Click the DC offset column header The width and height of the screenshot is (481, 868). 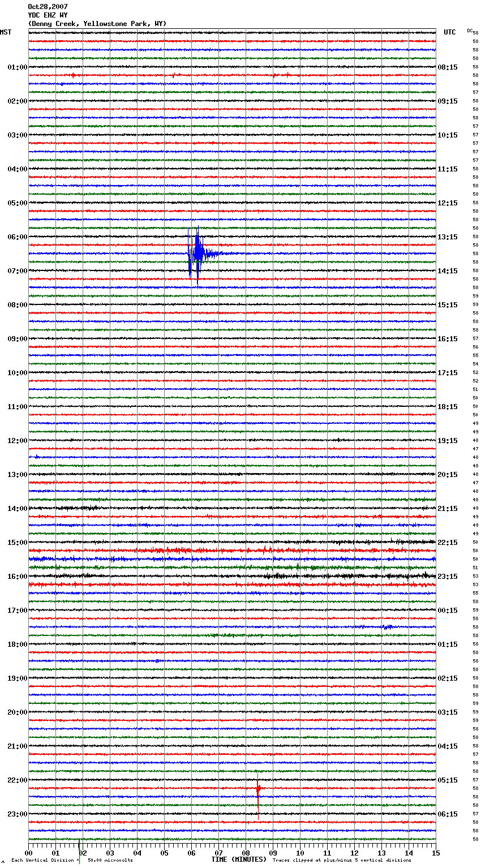click(470, 31)
